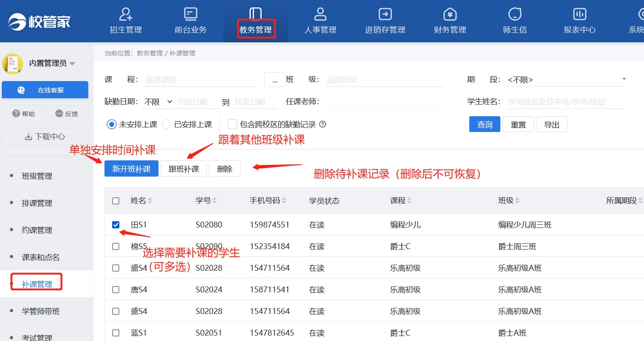Viewport: 644px width, 341px height.
Task: Sort by 手机号码 column arrows
Action: click(x=283, y=200)
